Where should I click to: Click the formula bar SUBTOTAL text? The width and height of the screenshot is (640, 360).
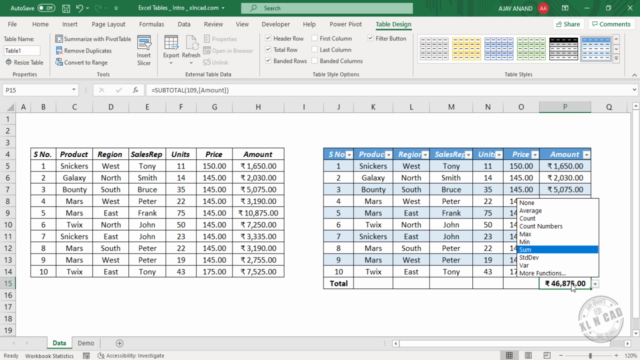pyautogui.click(x=190, y=90)
